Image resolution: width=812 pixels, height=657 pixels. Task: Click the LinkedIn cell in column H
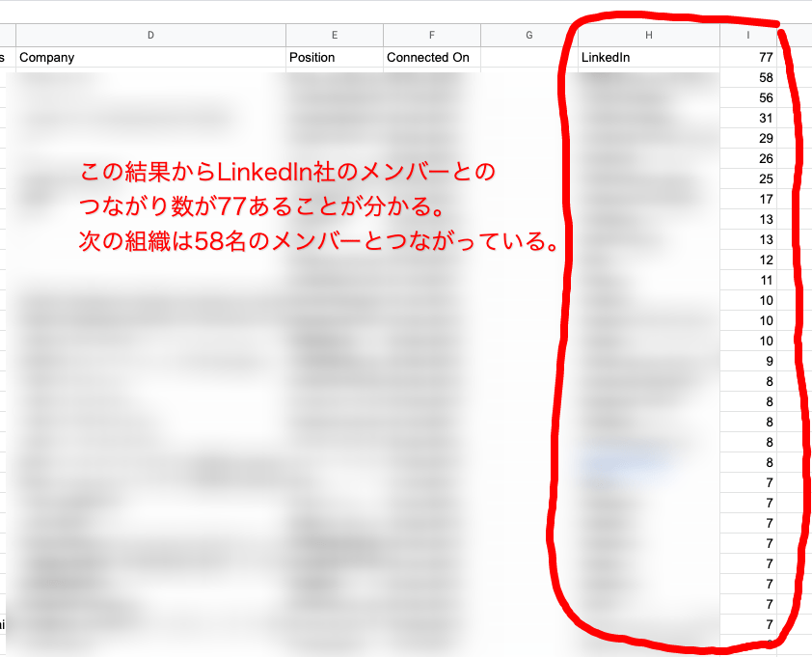[x=649, y=58]
